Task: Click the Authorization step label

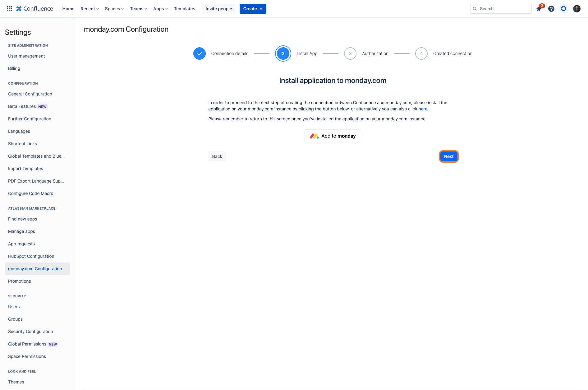Action: coord(375,53)
